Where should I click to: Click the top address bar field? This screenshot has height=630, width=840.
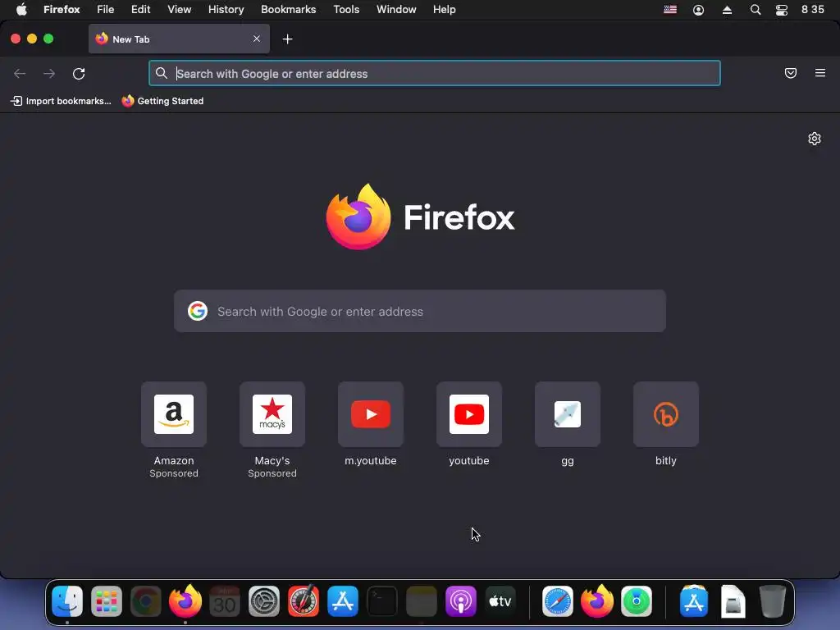coord(435,73)
